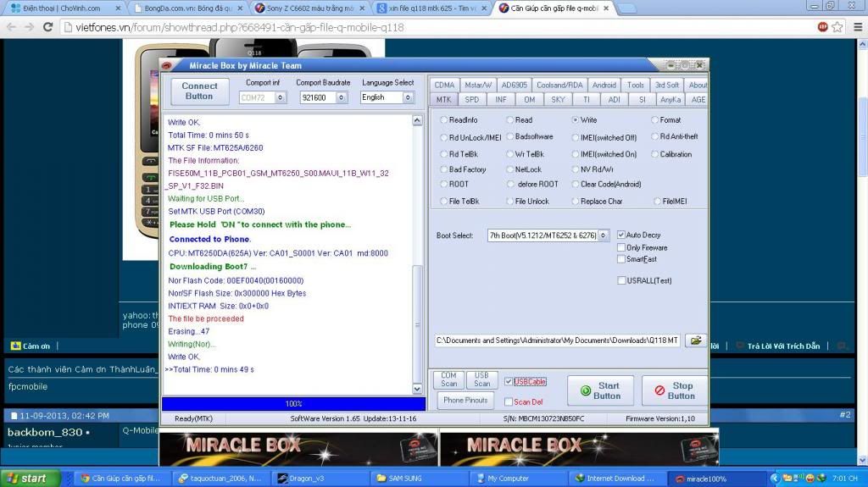Choose the Bad Factory radio option
Viewport: 868px width, 487px height.
pos(443,169)
